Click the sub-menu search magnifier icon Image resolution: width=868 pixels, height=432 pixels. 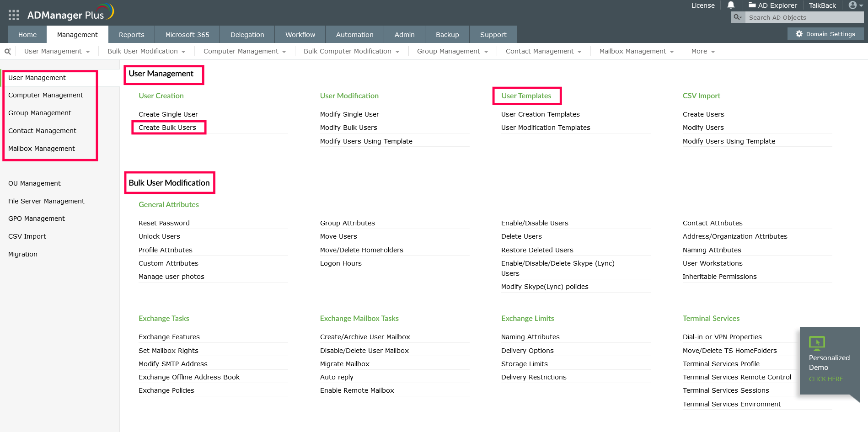(8, 51)
